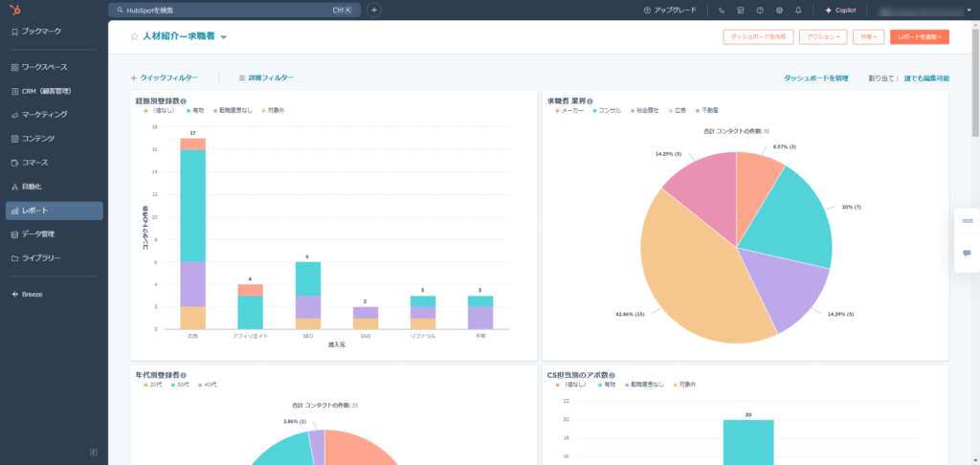980x465 pixels.
Task: Toggle 30代 legend in 年代別登録者 chart
Action: point(179,385)
